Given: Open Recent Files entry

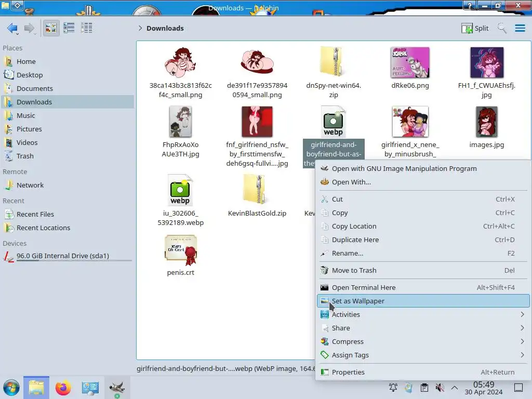Looking at the screenshot, I should click(x=68, y=215).
